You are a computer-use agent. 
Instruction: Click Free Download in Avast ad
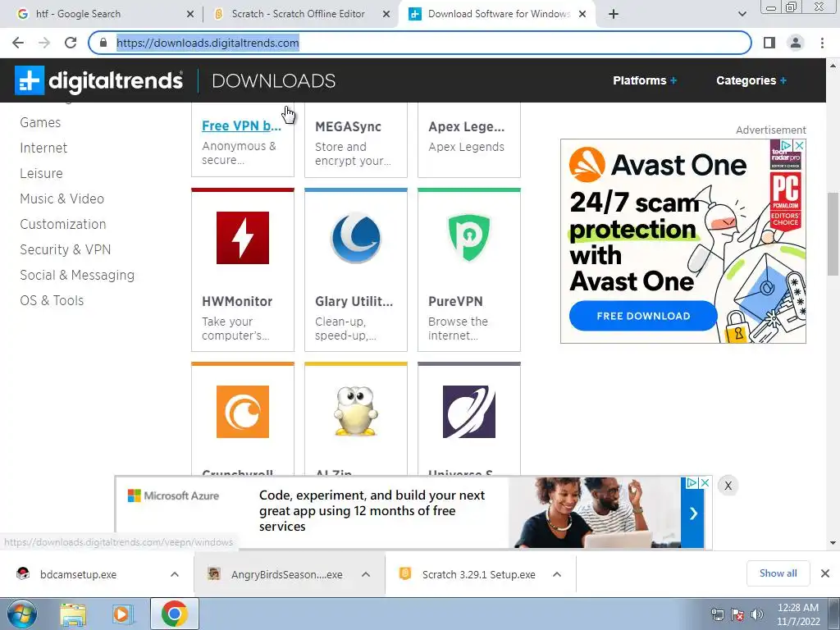pos(643,316)
